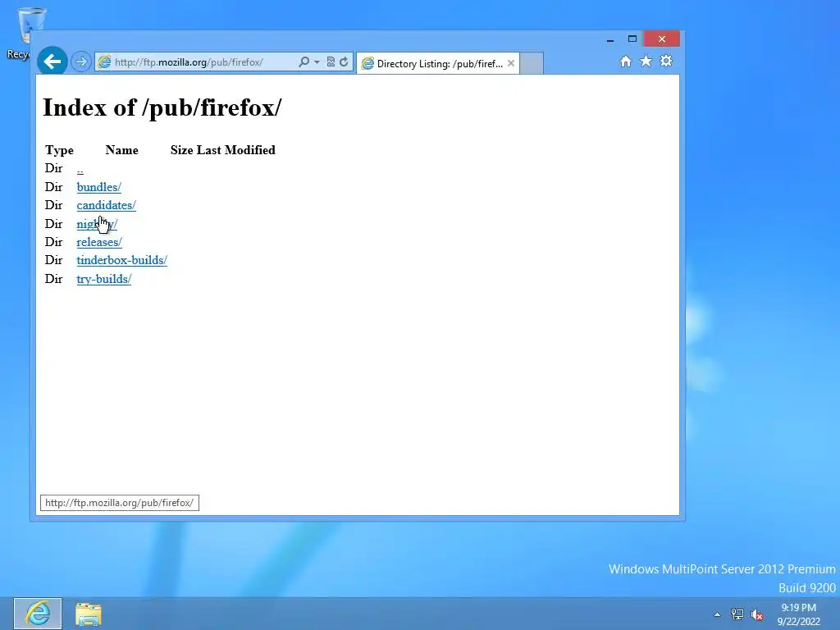The image size is (840, 630).
Task: Click the network status tray icon
Action: point(737,614)
